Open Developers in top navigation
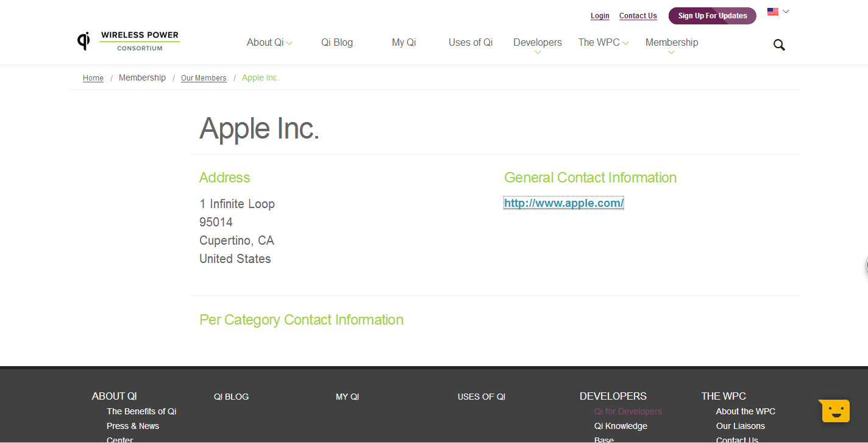This screenshot has height=443, width=868. coord(538,42)
